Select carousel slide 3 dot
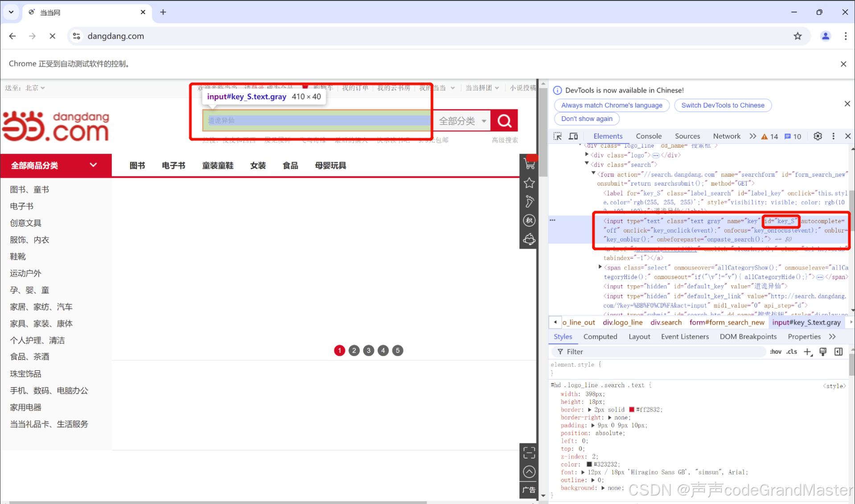This screenshot has width=855, height=504. [x=369, y=351]
